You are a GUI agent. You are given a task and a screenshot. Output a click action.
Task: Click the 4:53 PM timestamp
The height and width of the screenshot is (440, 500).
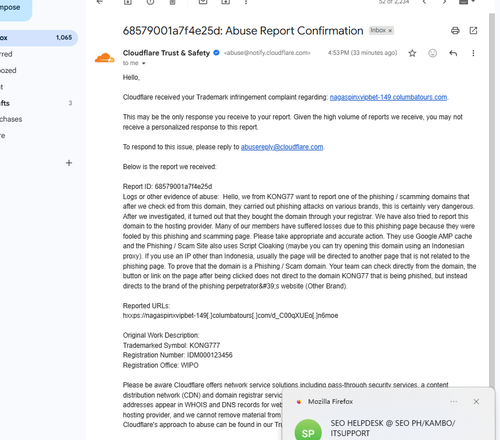362,53
